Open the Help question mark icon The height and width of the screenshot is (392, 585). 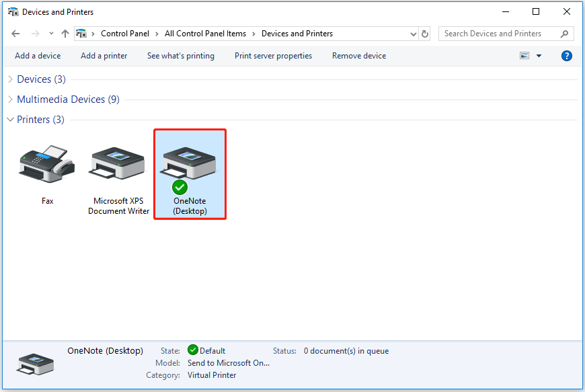(566, 56)
